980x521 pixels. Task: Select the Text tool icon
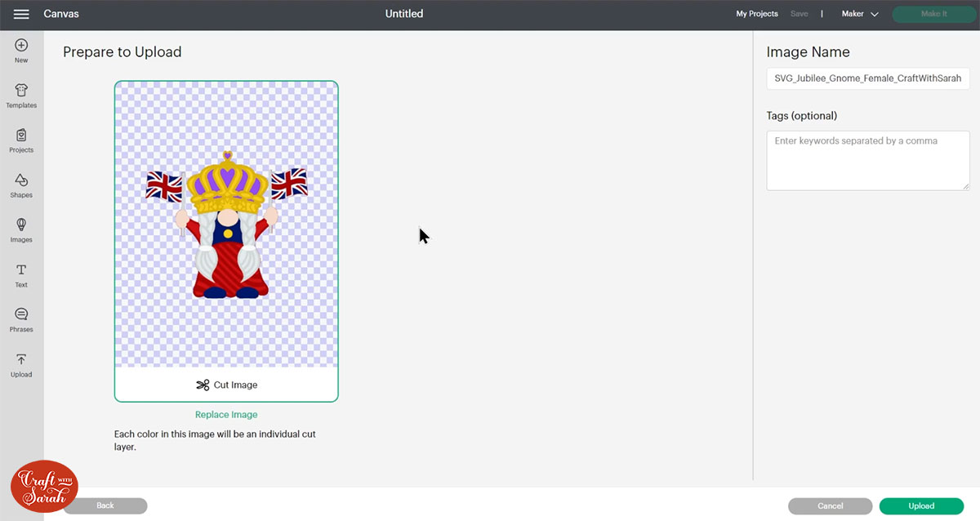[21, 272]
